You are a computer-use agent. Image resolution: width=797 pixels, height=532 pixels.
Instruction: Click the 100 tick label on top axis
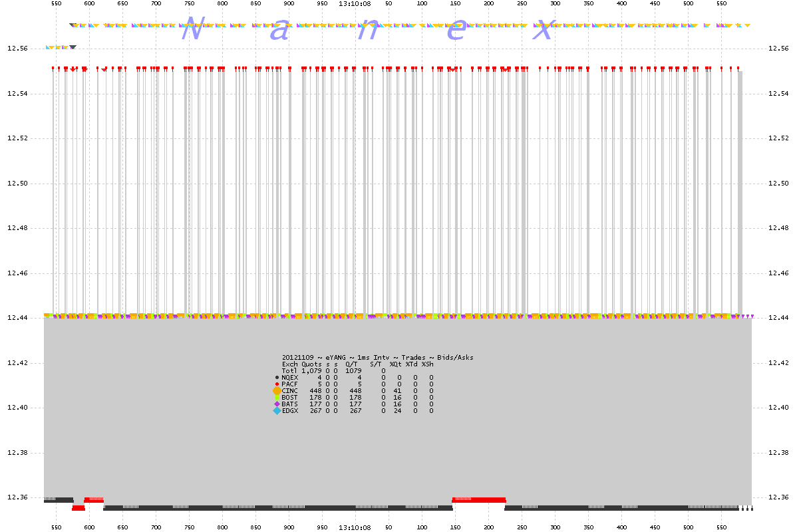tap(422, 3)
